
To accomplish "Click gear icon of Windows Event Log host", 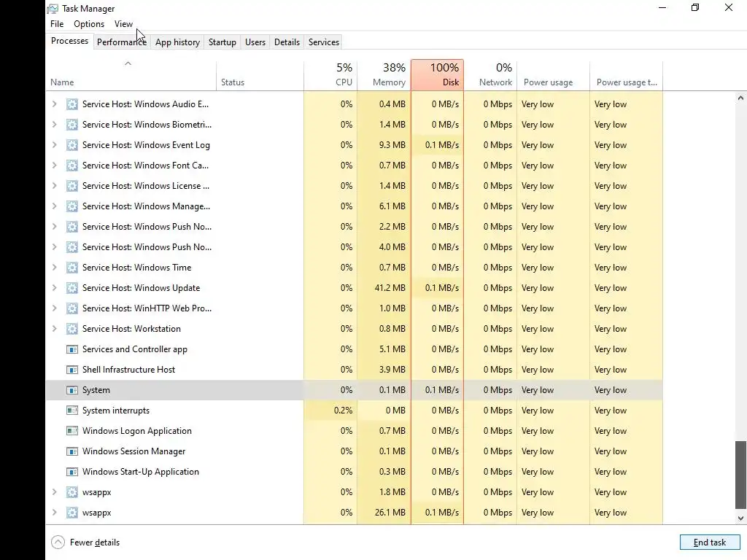I will tap(72, 145).
